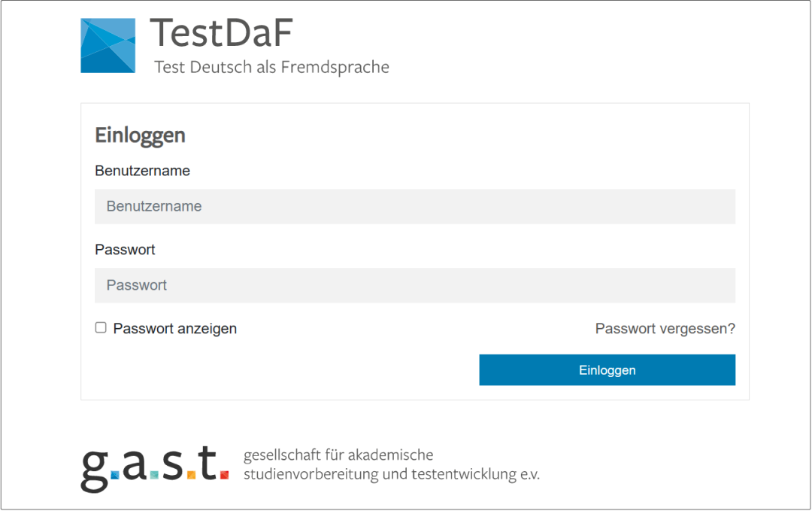
Task: Click the Passwort field label
Action: coord(125,249)
